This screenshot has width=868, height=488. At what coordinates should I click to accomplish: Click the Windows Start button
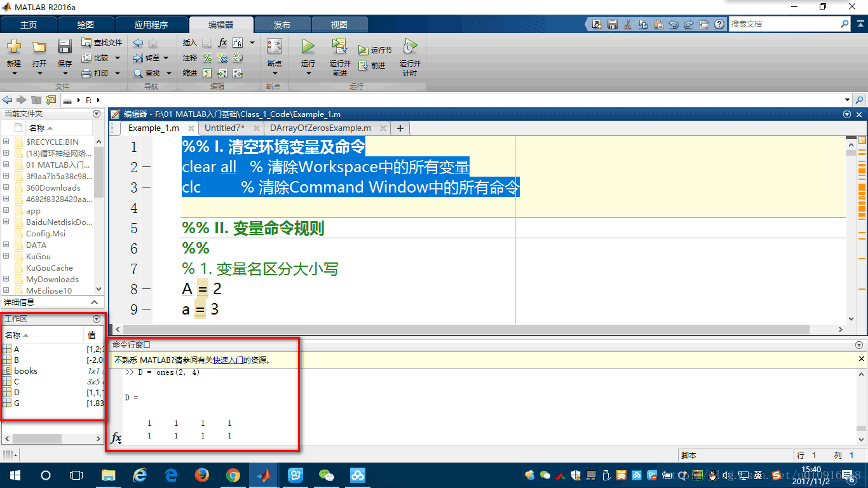pyautogui.click(x=15, y=475)
